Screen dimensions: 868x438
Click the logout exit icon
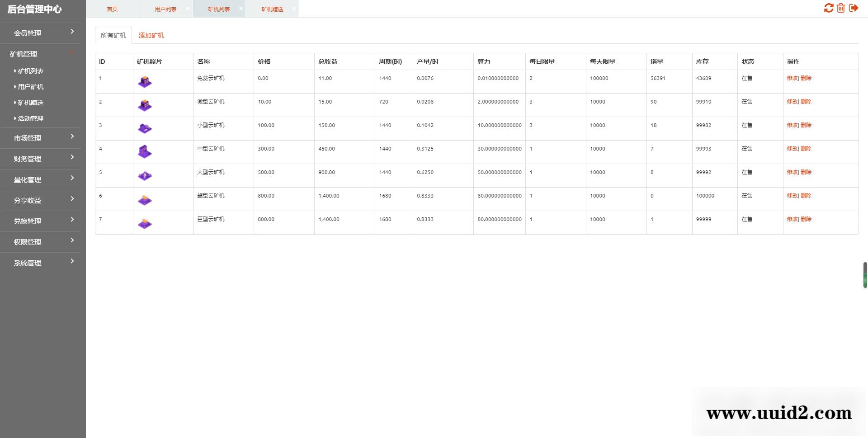(x=854, y=8)
